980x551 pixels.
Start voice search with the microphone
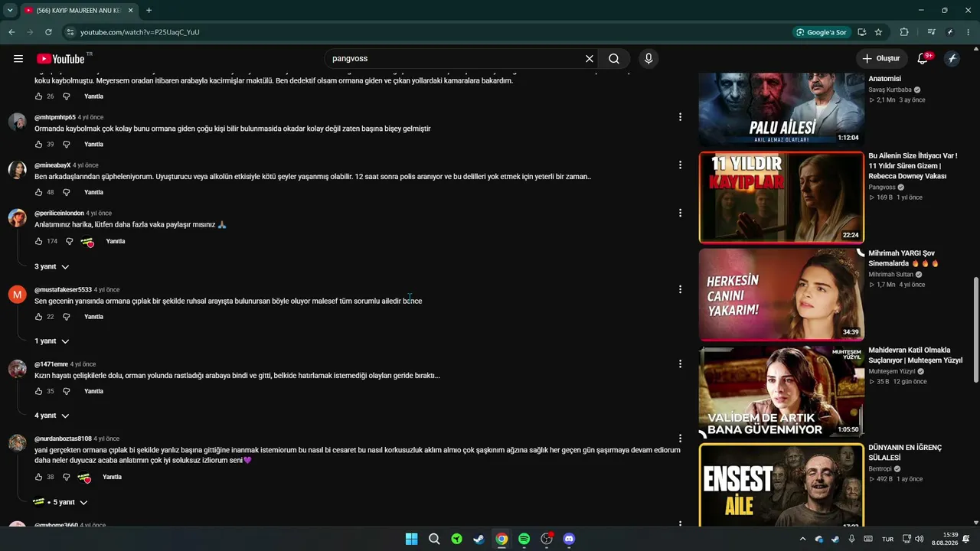point(648,59)
